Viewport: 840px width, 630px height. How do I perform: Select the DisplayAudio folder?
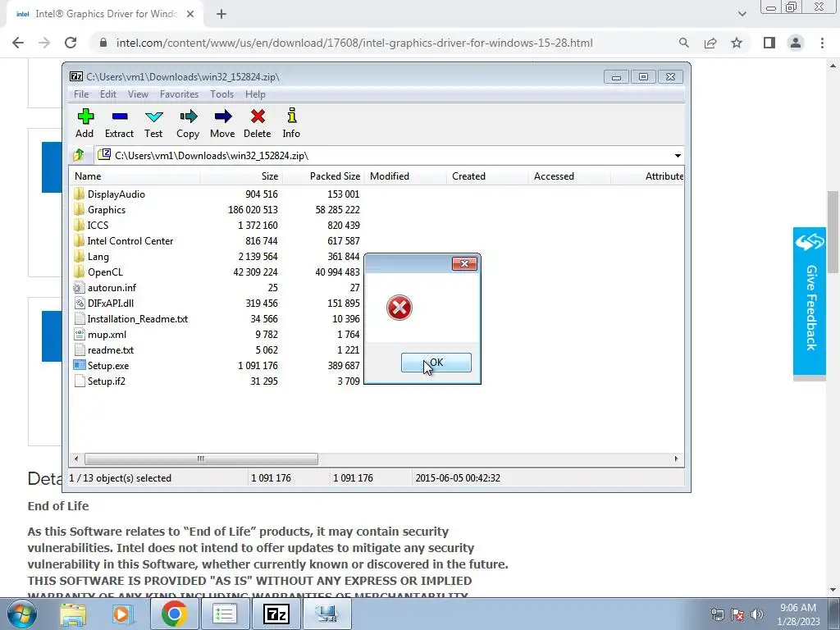116,194
